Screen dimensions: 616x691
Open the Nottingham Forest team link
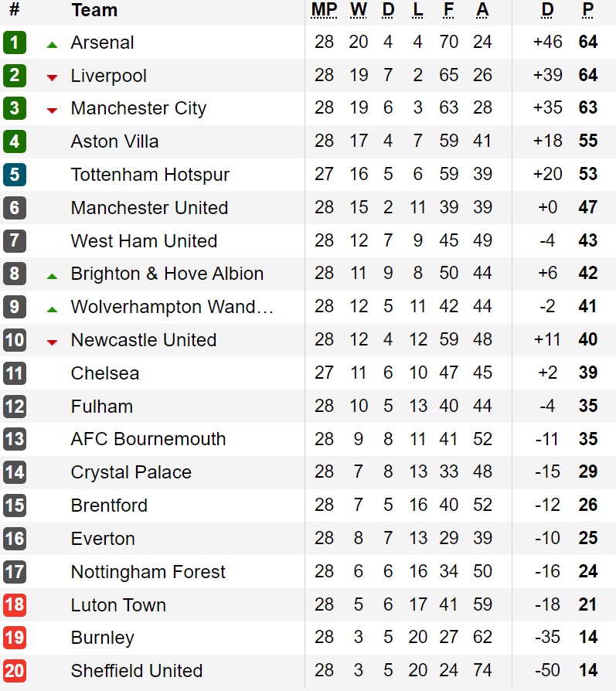tap(148, 572)
